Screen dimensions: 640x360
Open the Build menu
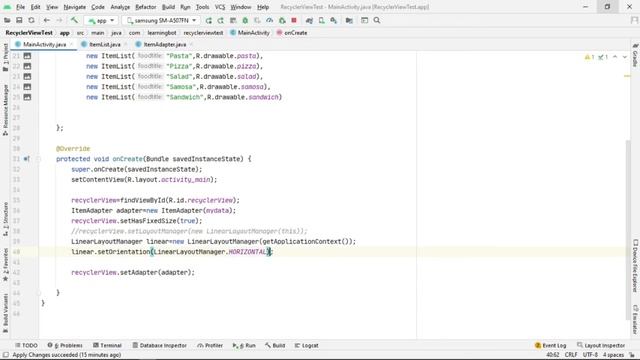[168, 7]
